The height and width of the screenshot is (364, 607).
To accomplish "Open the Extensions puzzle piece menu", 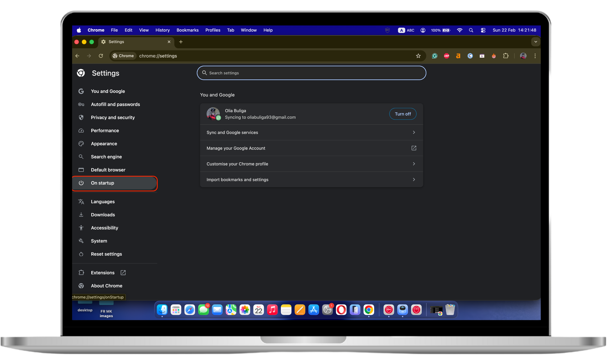I will tap(506, 56).
